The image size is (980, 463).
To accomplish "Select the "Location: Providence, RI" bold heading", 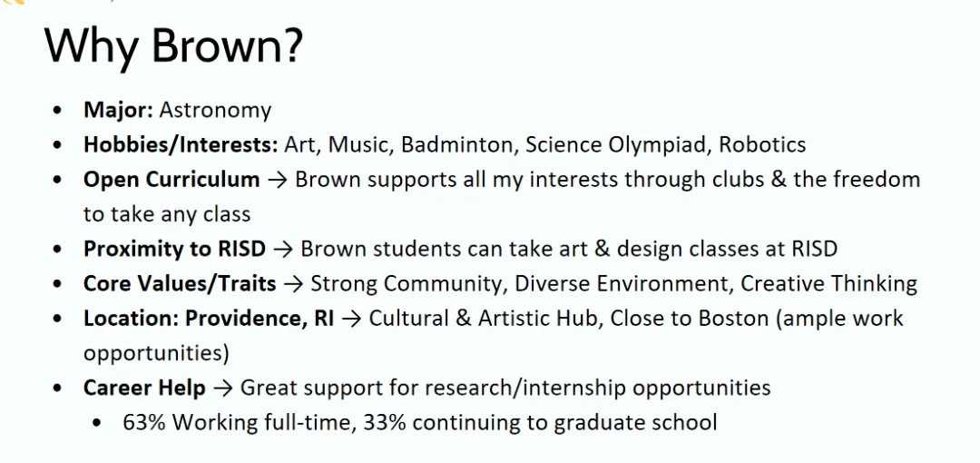I will click(x=209, y=319).
